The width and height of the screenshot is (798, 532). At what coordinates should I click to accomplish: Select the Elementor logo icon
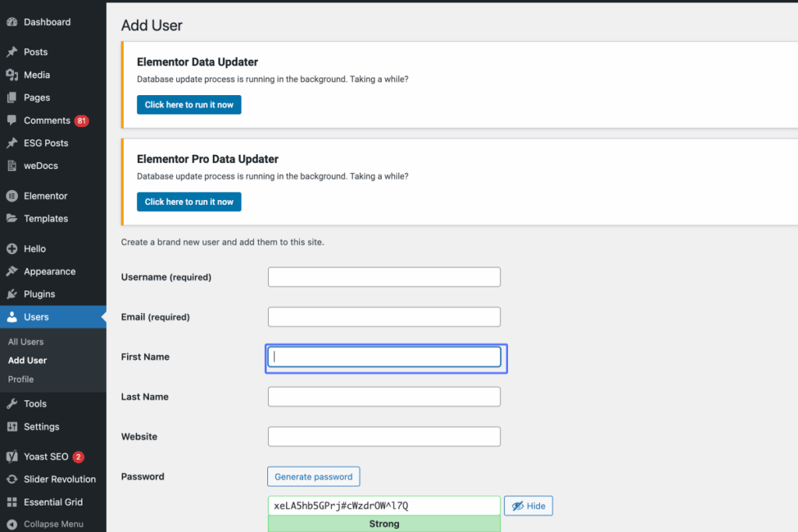12,196
